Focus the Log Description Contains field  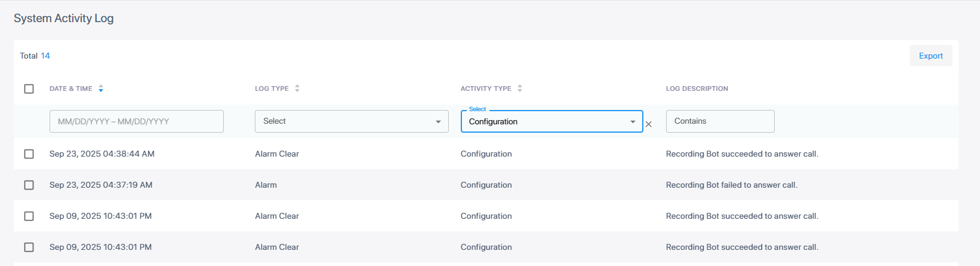click(x=720, y=121)
